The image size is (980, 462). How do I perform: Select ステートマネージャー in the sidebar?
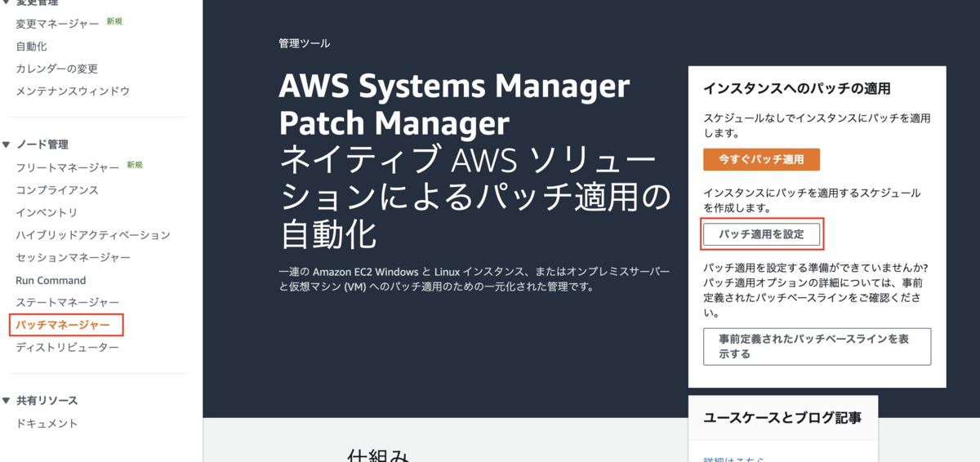coord(67,303)
